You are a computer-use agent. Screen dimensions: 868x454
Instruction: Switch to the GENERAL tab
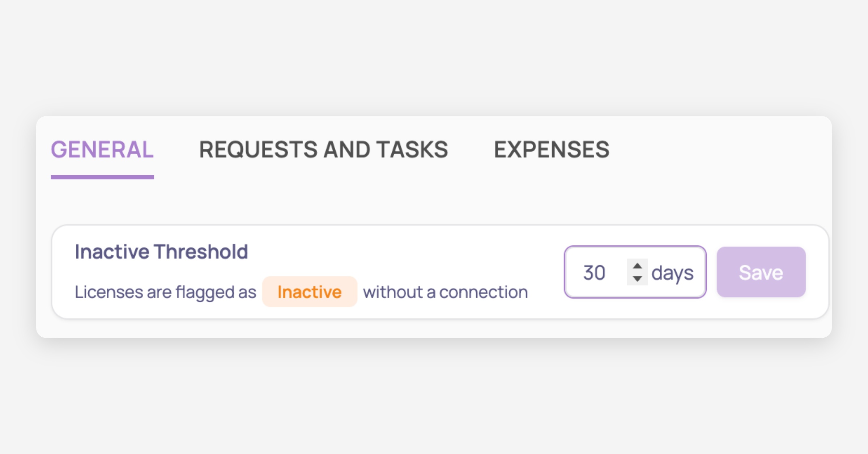click(102, 150)
